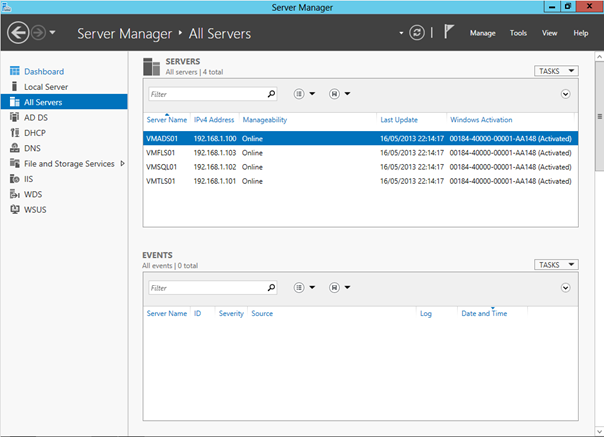Screen dimensions: 604x437
Task: Open the Tools menu
Action: click(x=518, y=33)
